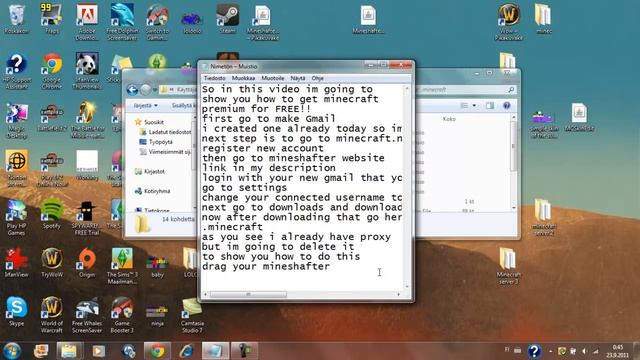Open the Adobe Download shortcut on desktop
The image size is (640, 360).
click(87, 22)
